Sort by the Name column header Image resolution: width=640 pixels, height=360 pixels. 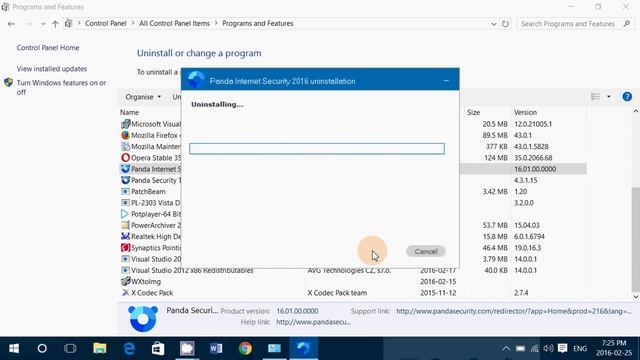129,112
